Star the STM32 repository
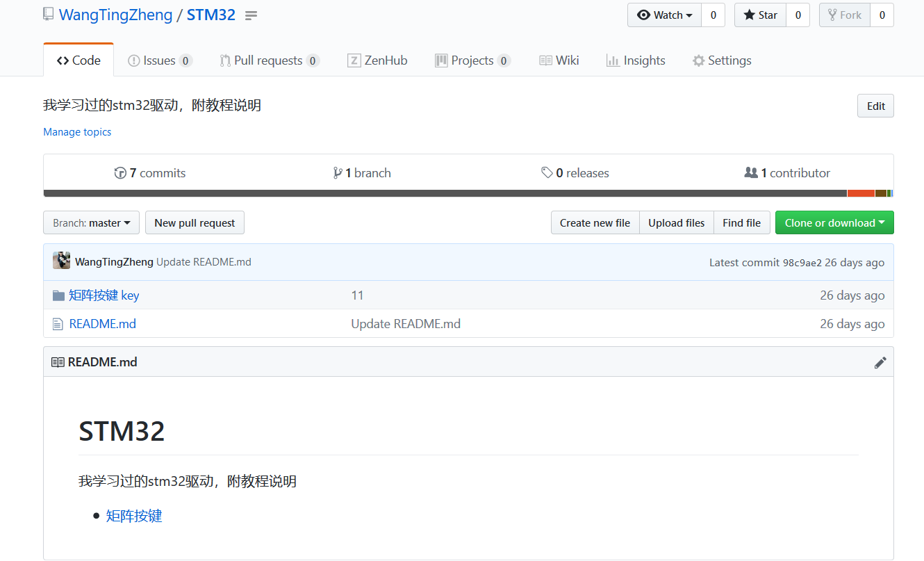This screenshot has height=561, width=924. click(760, 15)
